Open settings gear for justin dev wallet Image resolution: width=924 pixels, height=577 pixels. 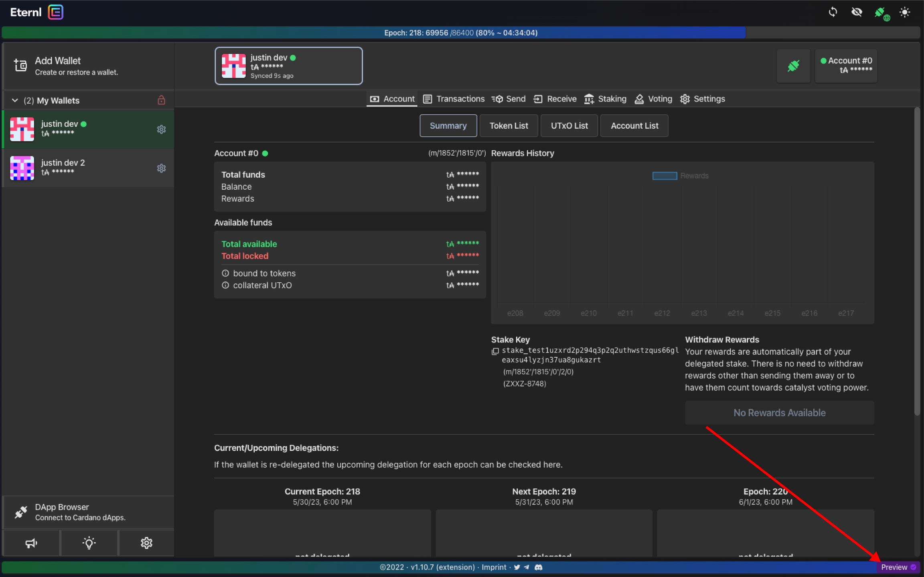161,129
